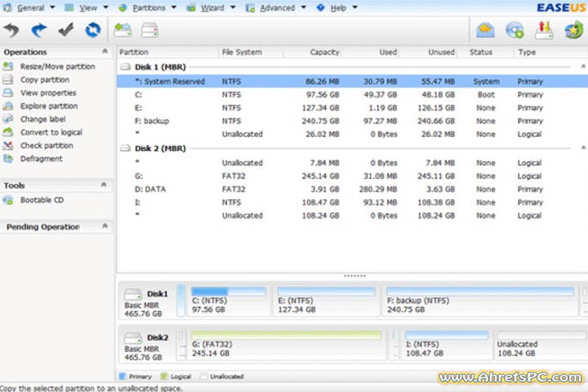Image resolution: width=588 pixels, height=392 pixels.
Task: Select the C: partition row in list
Action: 352,95
